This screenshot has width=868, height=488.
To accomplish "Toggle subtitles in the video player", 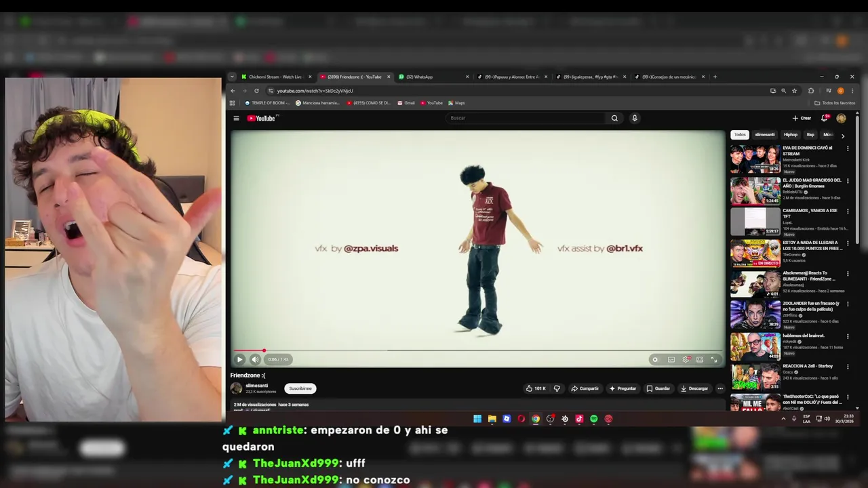I will (x=671, y=359).
